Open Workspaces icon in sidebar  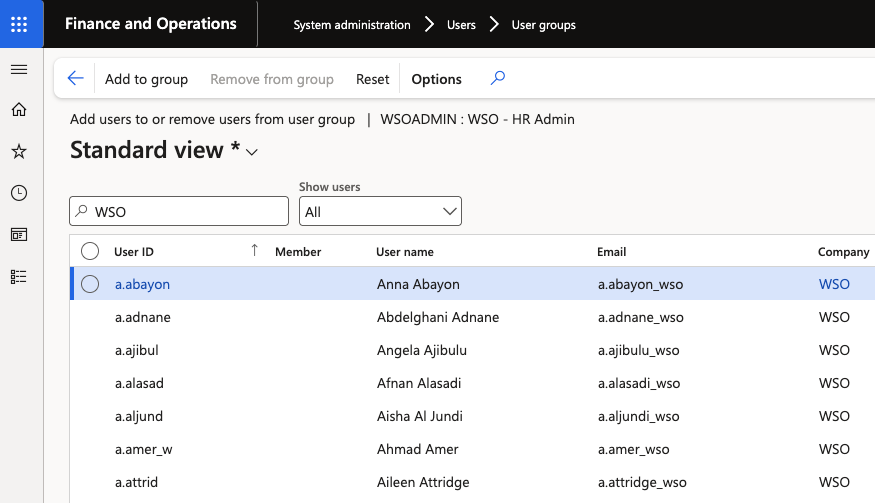point(19,234)
